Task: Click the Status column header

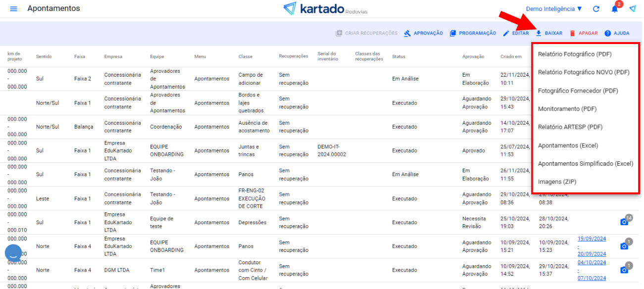Action: pyautogui.click(x=398, y=56)
